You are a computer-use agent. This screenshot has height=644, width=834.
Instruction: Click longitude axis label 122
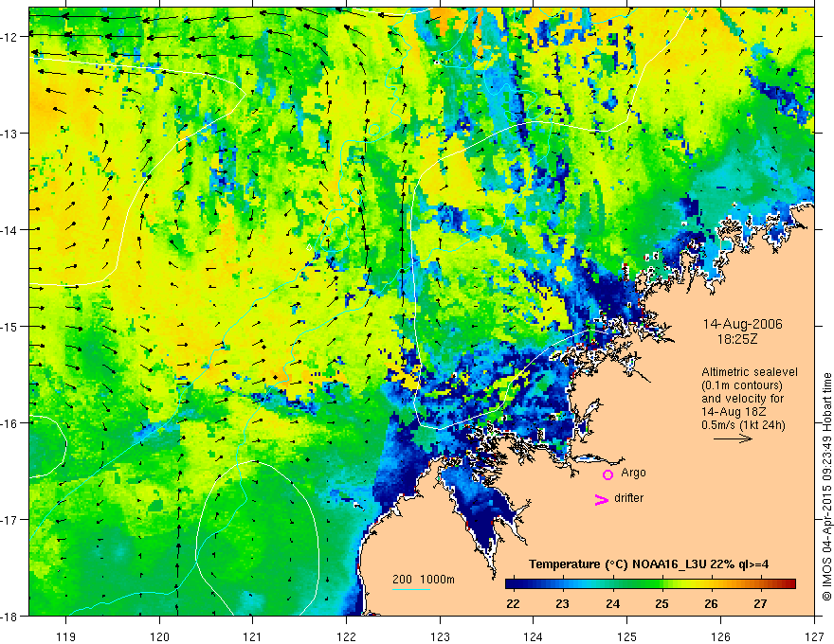point(346,636)
